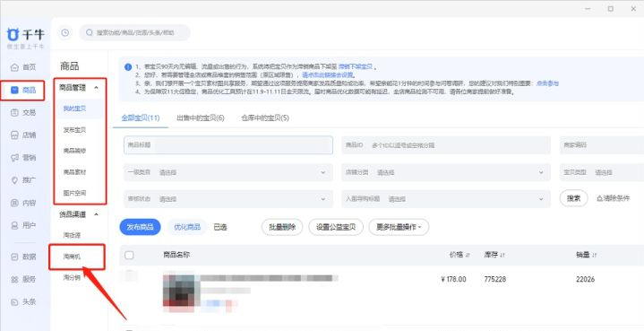This screenshot has height=331, width=644.
Task: Select 图片空间 in the product menu
Action: point(74,193)
